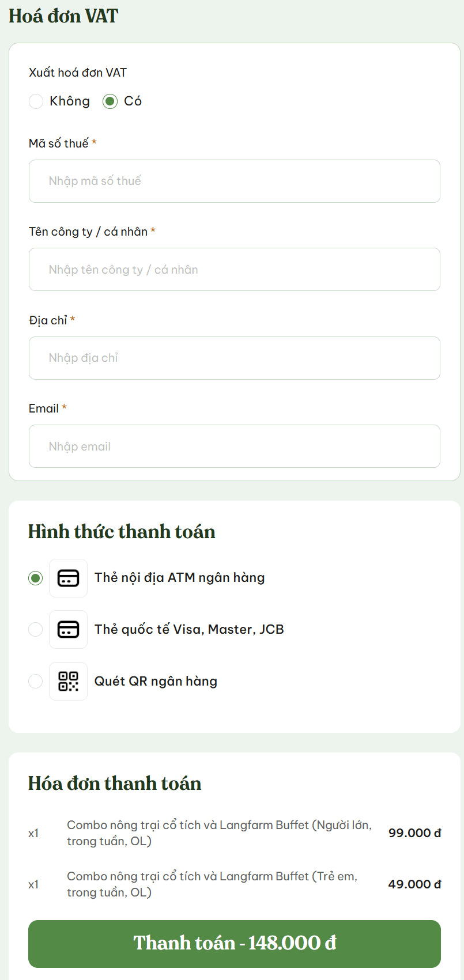Click the 'Có' option label text
Viewport: 464px width, 980px height.
[133, 101]
